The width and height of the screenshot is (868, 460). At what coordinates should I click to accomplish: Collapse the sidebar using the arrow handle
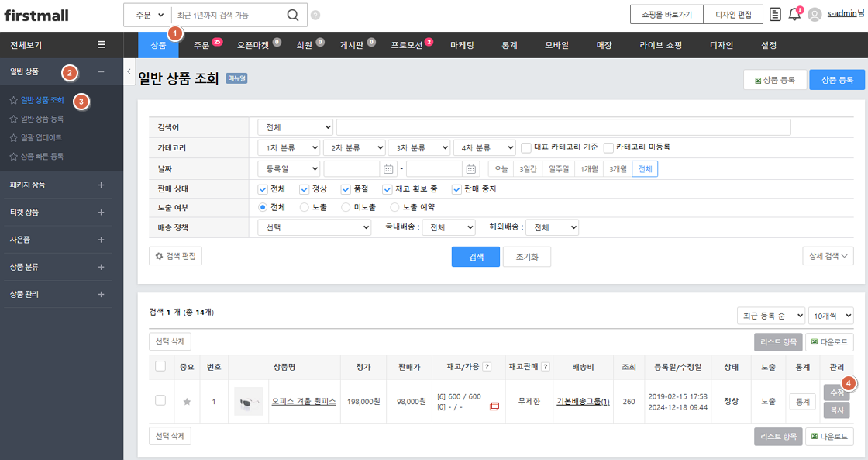click(129, 71)
